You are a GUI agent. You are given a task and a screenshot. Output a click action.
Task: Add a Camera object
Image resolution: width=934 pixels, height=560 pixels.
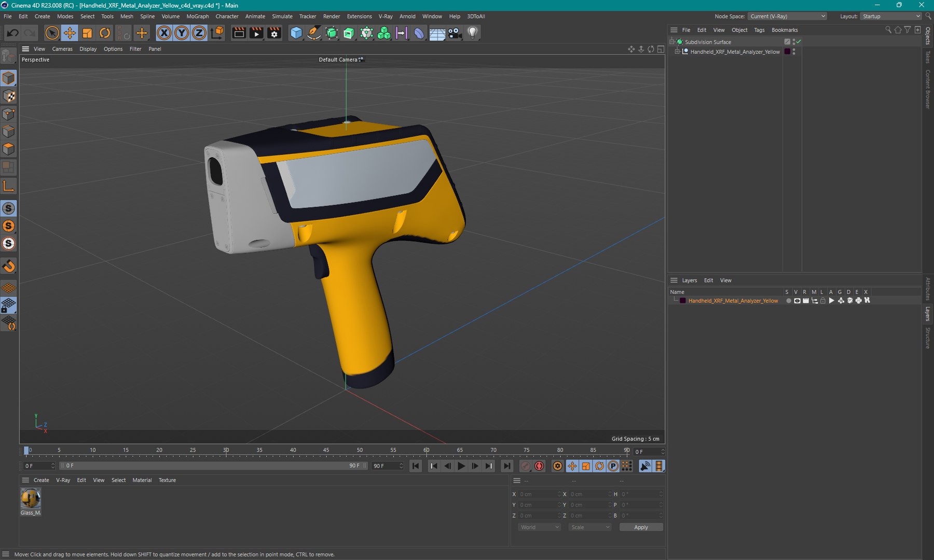coord(455,33)
